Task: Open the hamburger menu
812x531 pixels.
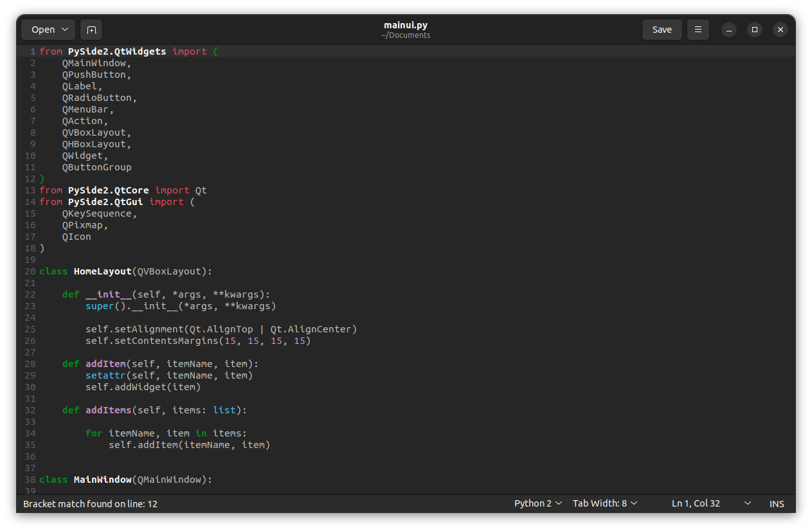Action: [698, 30]
